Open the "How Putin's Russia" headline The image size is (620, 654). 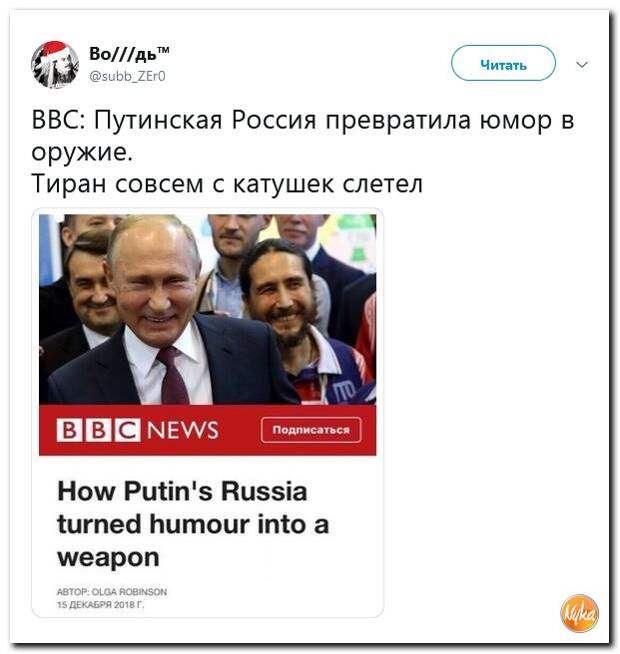coord(193,524)
